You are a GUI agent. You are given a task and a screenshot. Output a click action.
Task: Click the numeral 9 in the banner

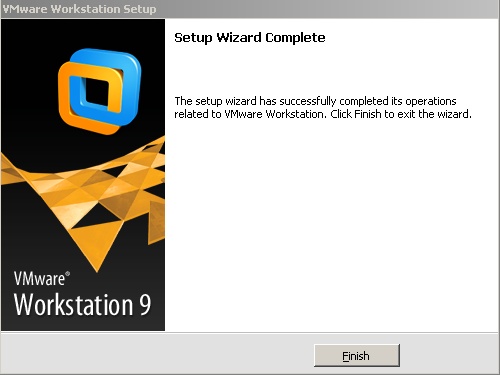coord(145,305)
